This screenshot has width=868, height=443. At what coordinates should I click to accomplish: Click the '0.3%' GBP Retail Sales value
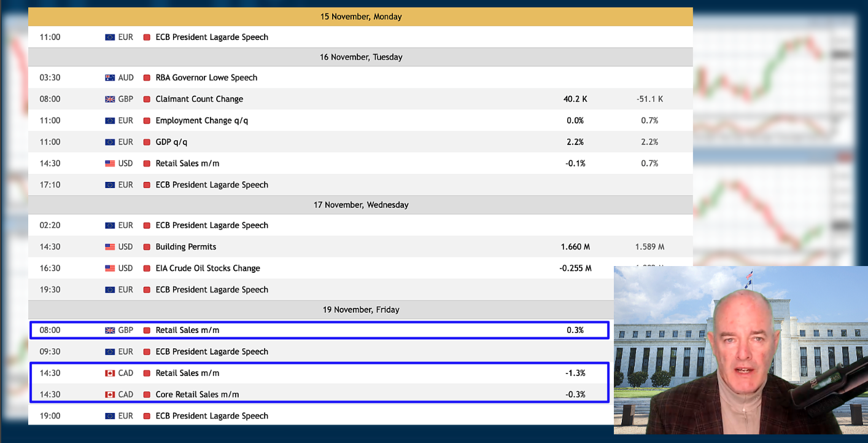tap(575, 330)
